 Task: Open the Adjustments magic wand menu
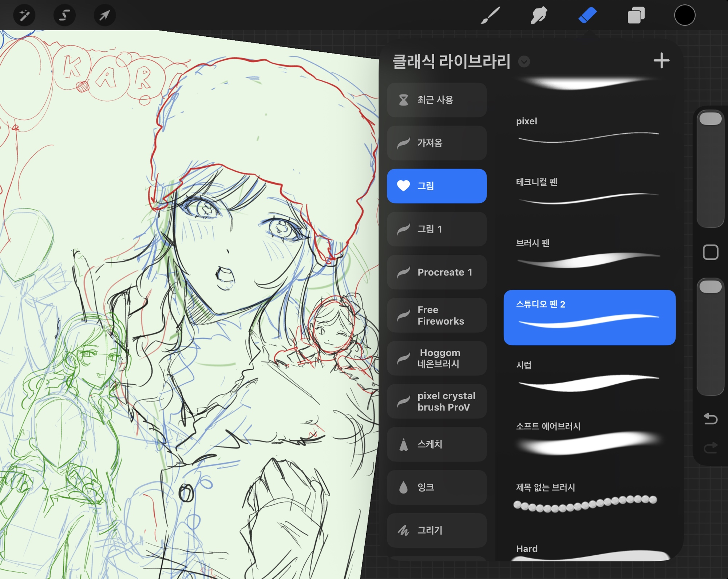click(x=24, y=15)
